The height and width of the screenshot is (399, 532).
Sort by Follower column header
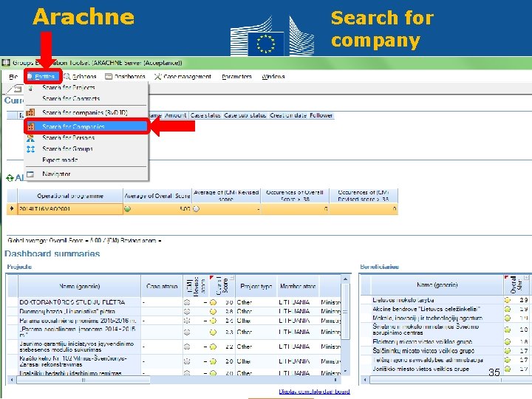[x=321, y=115]
